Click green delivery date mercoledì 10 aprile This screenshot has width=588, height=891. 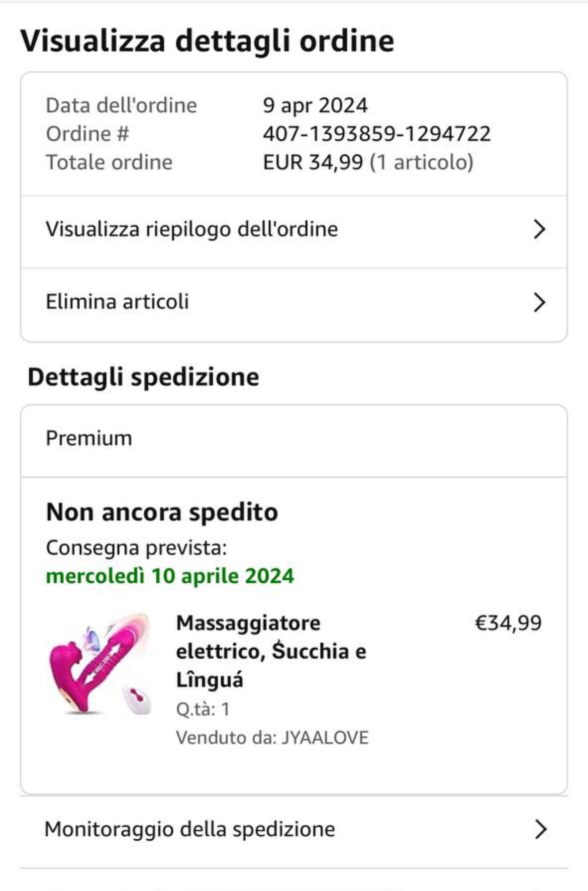click(x=170, y=576)
